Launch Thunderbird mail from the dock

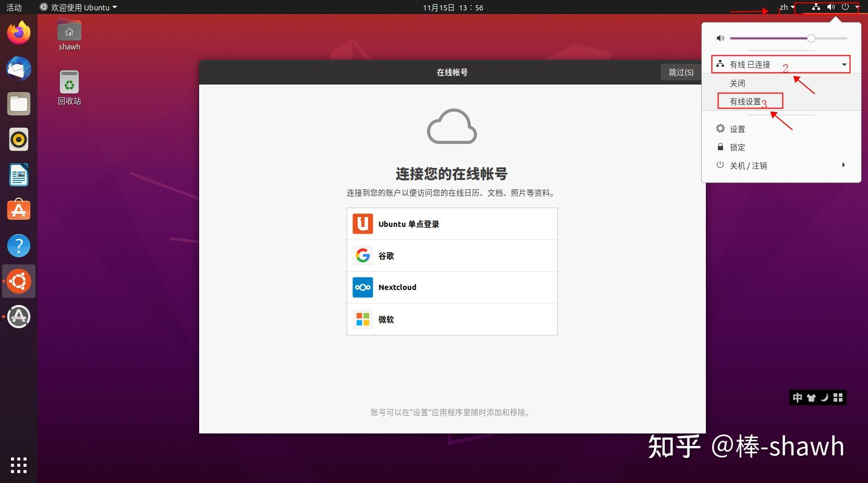click(x=18, y=68)
